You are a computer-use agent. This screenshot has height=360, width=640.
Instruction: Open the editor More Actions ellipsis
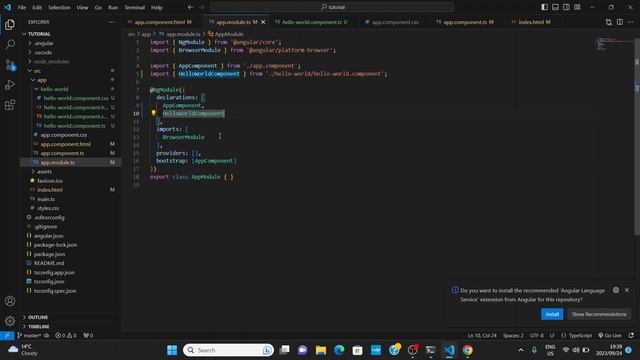pos(631,22)
